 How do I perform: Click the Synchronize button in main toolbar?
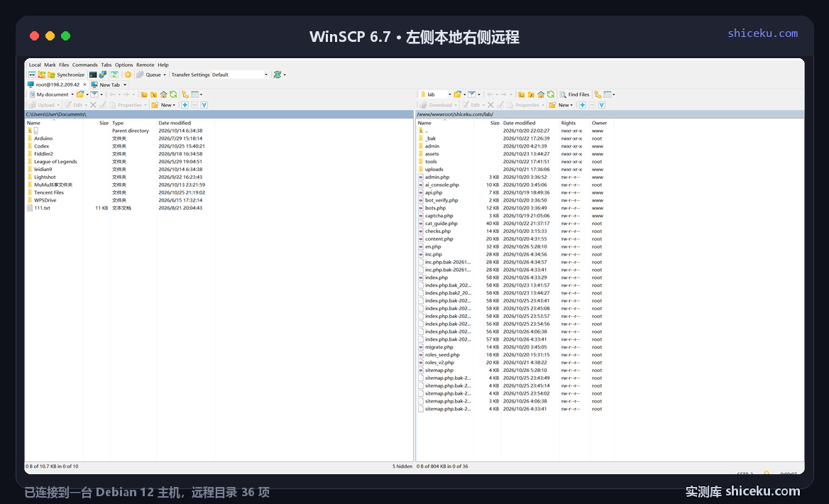pyautogui.click(x=65, y=75)
